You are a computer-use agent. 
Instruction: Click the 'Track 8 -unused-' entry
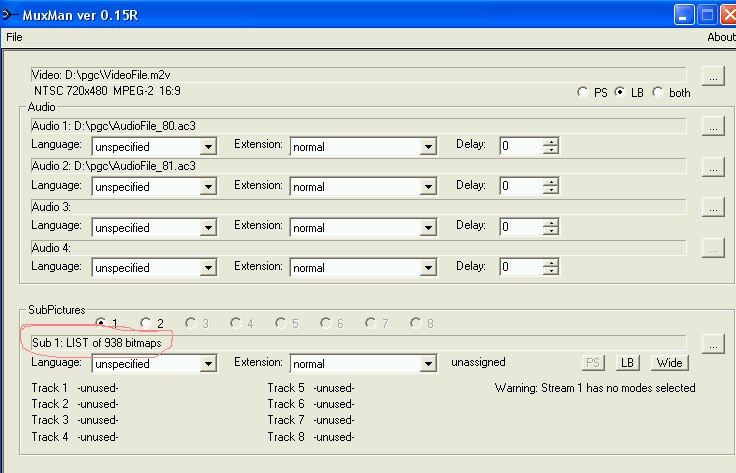311,437
